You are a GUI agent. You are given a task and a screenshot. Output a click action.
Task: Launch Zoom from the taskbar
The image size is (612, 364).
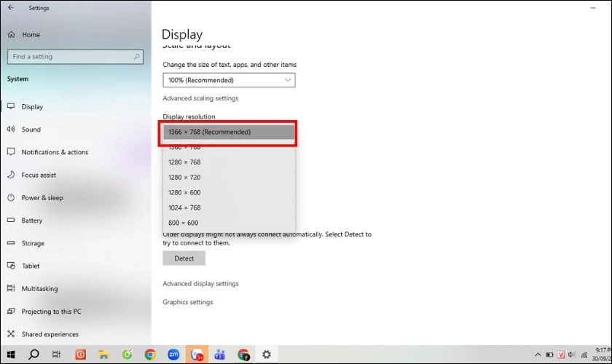173,355
